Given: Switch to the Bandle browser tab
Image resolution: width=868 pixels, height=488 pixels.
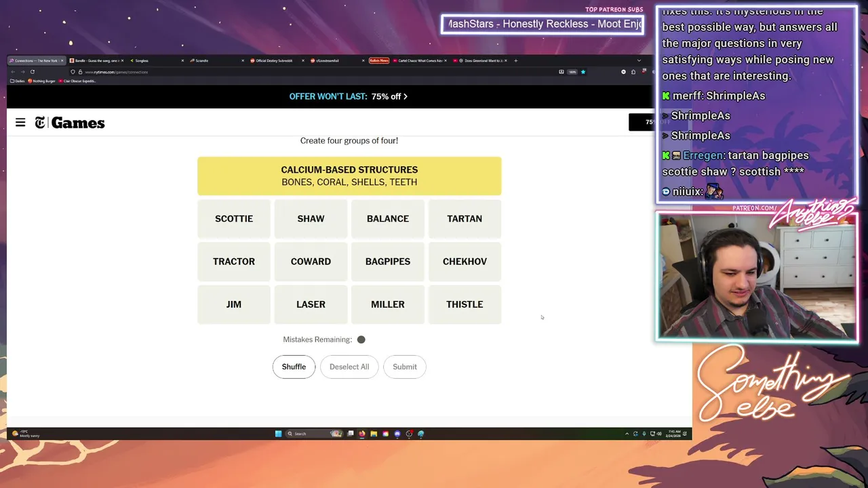Looking at the screenshot, I should [96, 60].
